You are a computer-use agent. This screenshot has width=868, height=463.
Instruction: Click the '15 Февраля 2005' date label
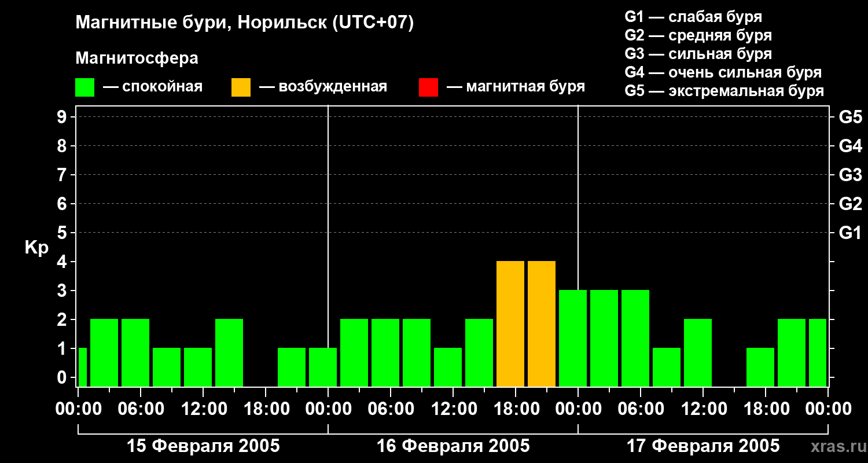203,446
